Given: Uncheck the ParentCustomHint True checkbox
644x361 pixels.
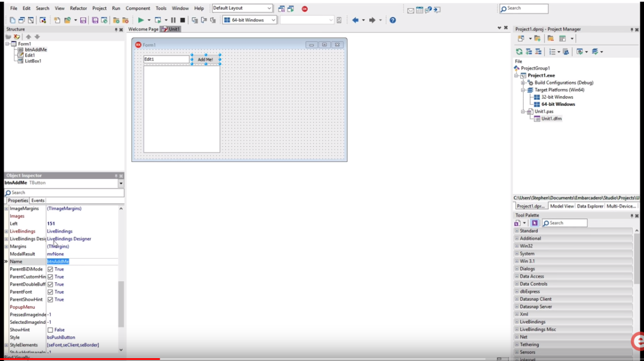Looking at the screenshot, I should 50,277.
